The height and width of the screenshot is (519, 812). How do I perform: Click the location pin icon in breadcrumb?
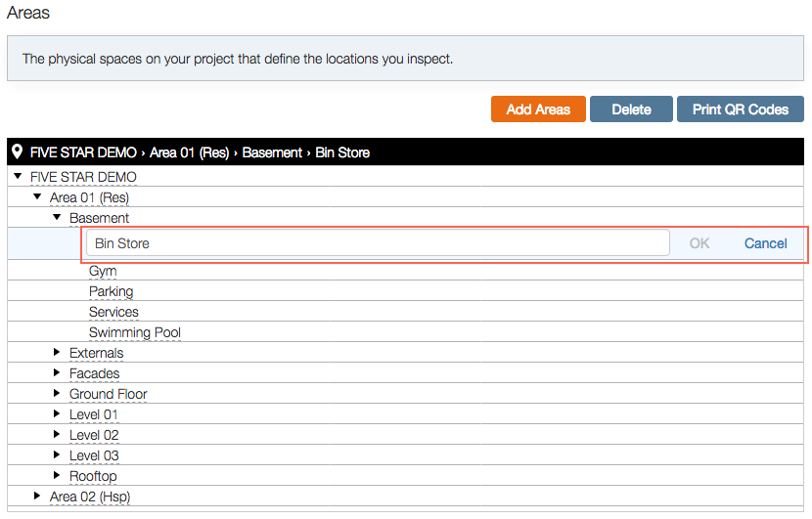point(17,151)
